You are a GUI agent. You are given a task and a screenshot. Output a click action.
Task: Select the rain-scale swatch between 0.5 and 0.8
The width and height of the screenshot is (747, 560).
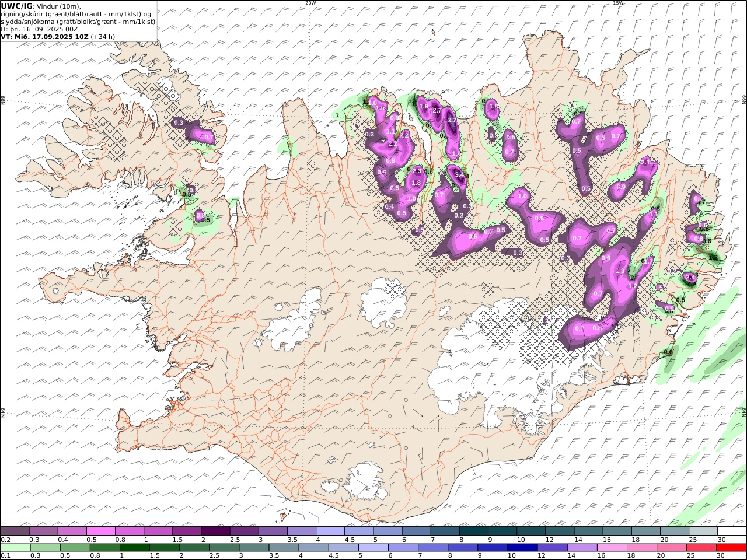click(x=75, y=547)
